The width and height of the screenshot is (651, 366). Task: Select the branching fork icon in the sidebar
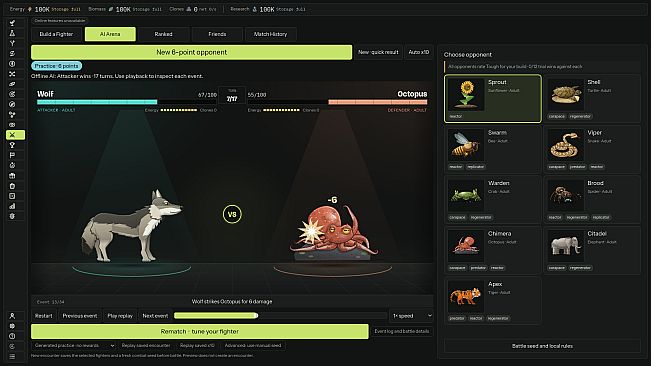12,43
